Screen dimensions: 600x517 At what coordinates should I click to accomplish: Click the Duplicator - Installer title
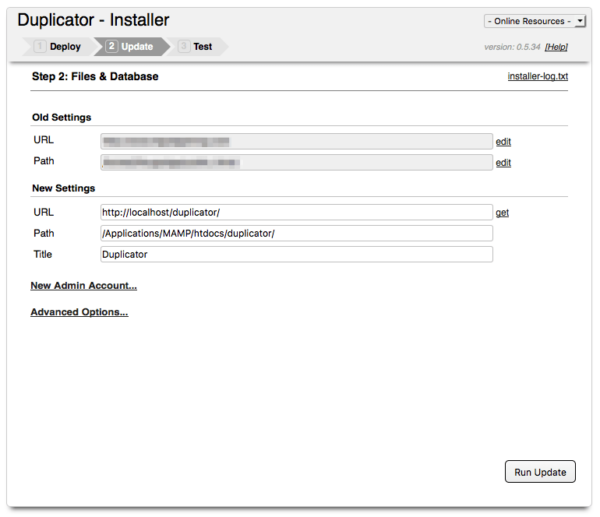pos(93,20)
